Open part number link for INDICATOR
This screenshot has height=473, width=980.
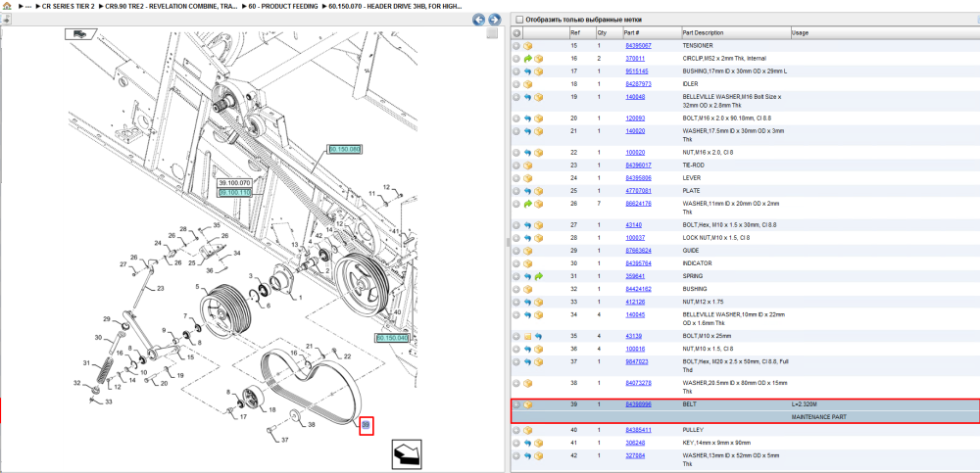click(x=638, y=263)
